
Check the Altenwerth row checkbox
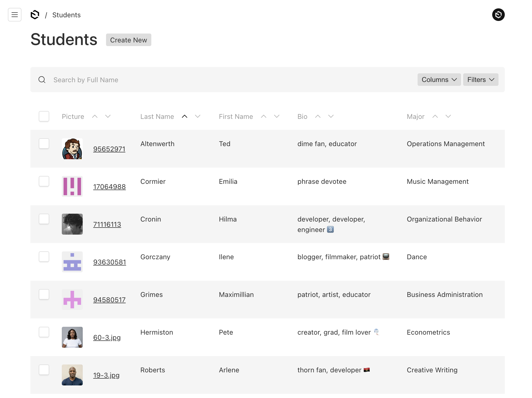click(x=44, y=143)
